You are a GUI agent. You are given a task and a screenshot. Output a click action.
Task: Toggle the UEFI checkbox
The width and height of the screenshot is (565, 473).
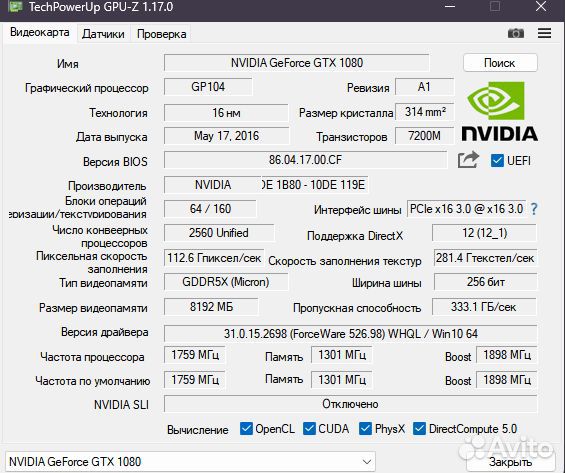(497, 160)
